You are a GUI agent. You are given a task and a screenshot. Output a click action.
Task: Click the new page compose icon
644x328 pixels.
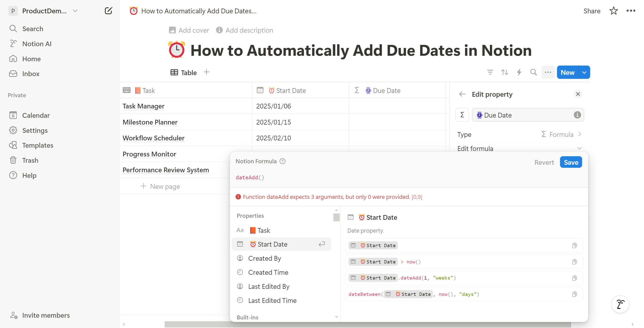[x=108, y=11]
